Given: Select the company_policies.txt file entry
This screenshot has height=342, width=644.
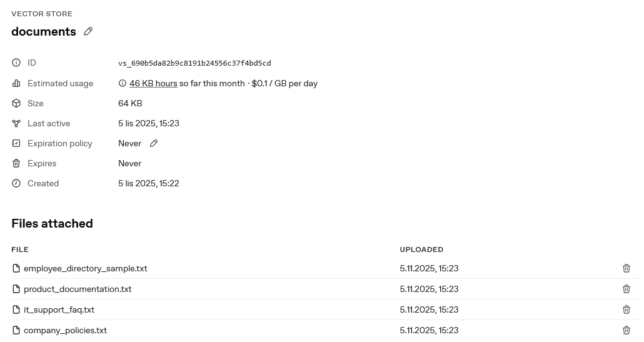Looking at the screenshot, I should [x=65, y=330].
